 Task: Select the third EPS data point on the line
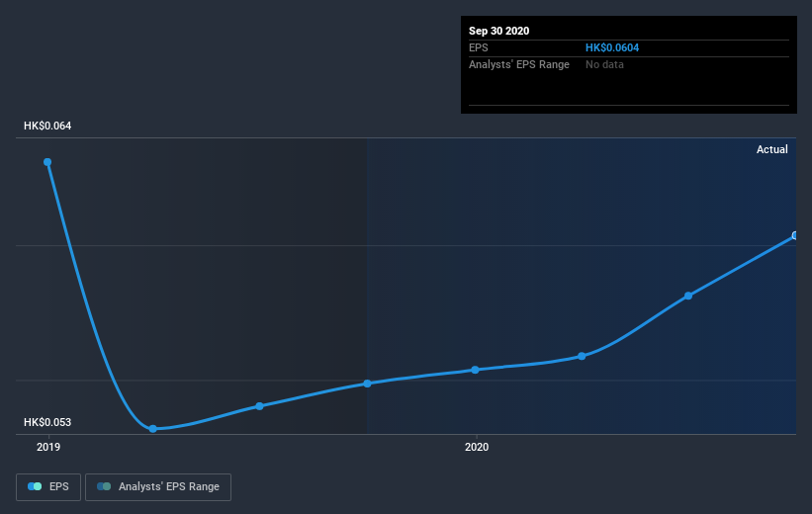pos(259,406)
